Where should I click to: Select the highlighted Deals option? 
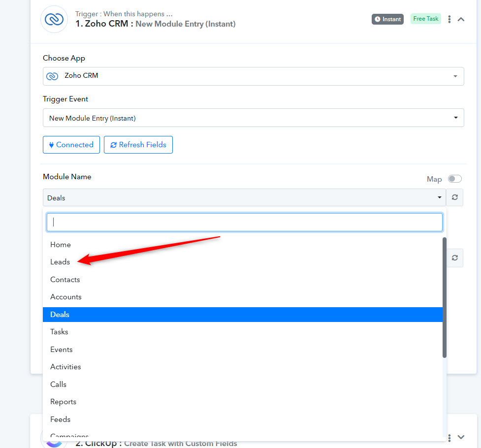[x=243, y=315]
